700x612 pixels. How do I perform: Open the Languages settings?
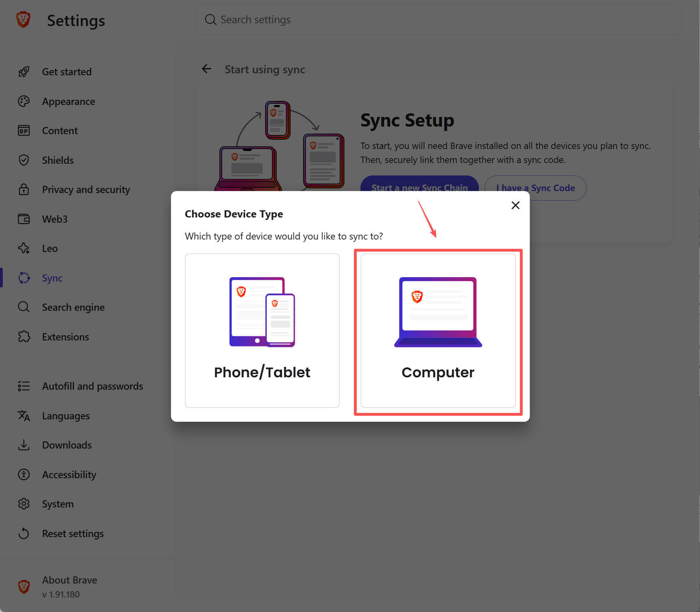coord(66,416)
